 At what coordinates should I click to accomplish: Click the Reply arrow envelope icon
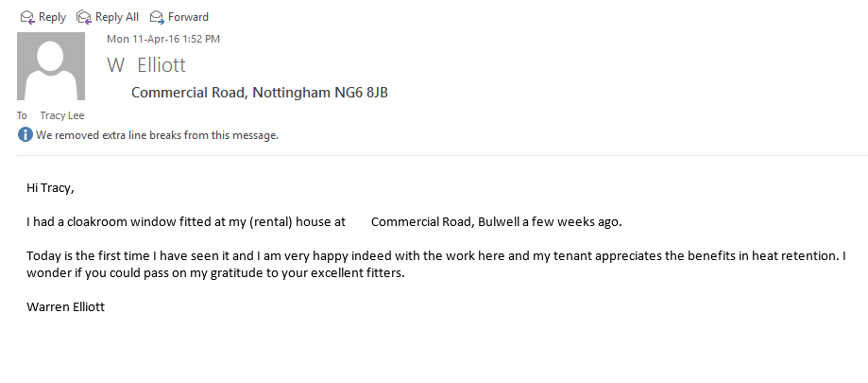click(27, 17)
